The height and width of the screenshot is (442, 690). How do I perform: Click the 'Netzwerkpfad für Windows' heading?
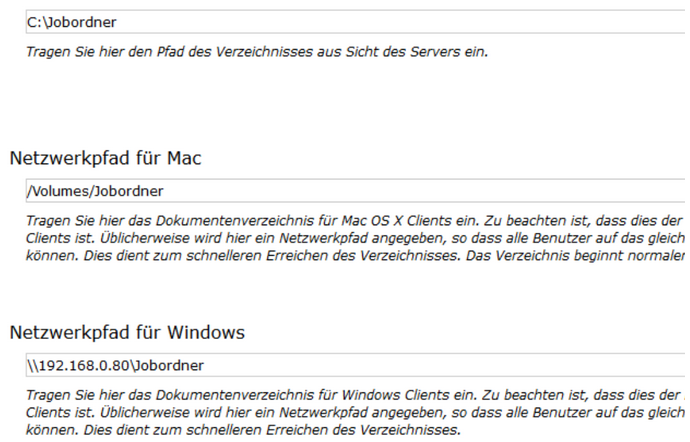click(127, 332)
